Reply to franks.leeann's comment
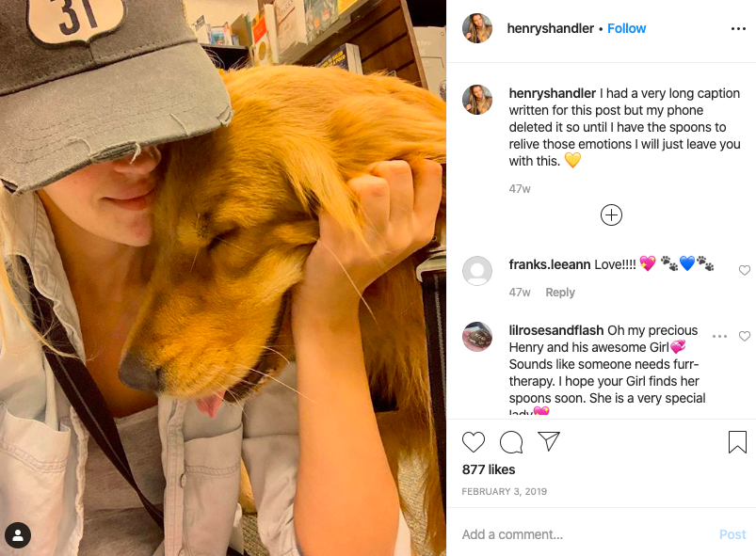This screenshot has width=756, height=556. point(560,293)
